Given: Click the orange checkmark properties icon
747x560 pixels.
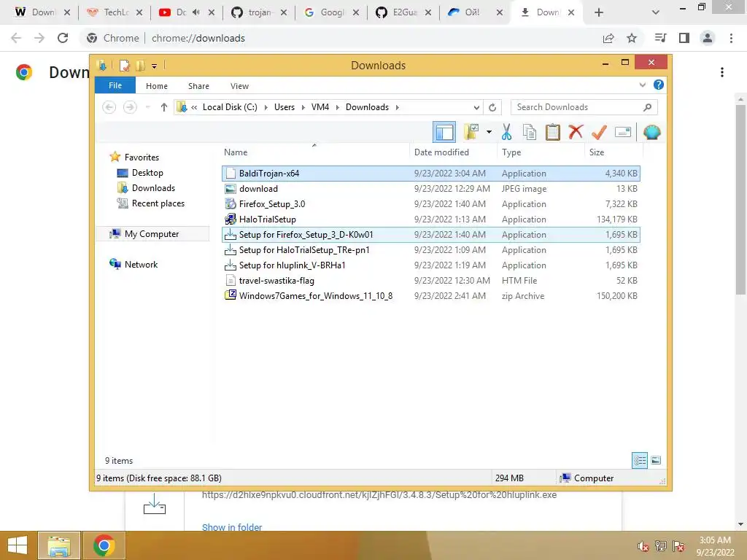Looking at the screenshot, I should (599, 132).
